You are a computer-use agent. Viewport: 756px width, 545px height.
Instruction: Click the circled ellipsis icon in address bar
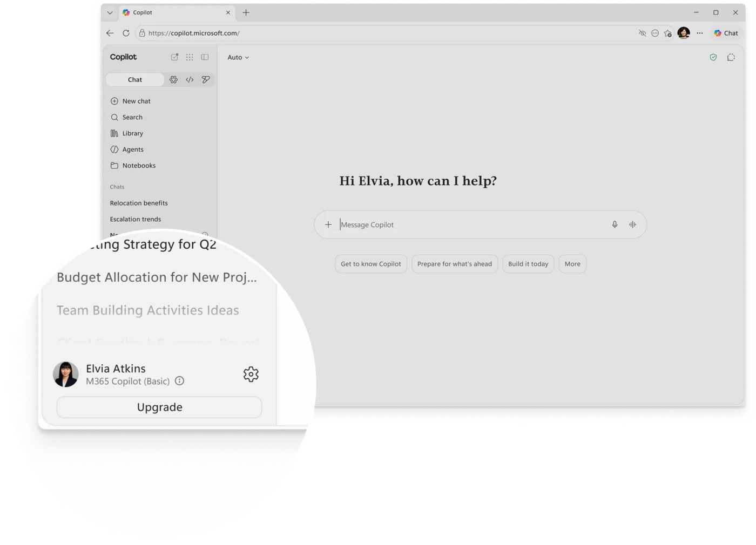655,33
